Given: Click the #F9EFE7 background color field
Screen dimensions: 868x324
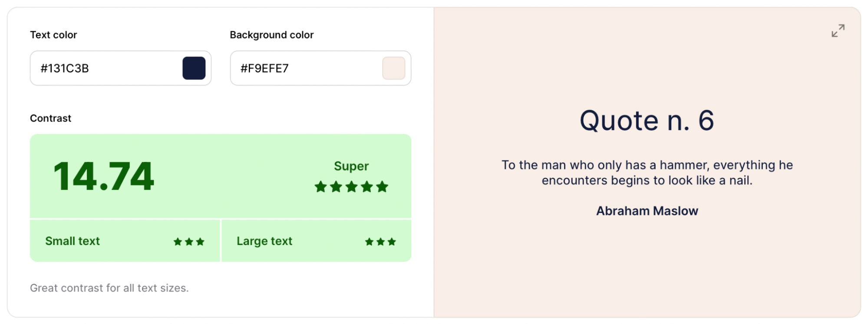Looking at the screenshot, I should coord(320,68).
